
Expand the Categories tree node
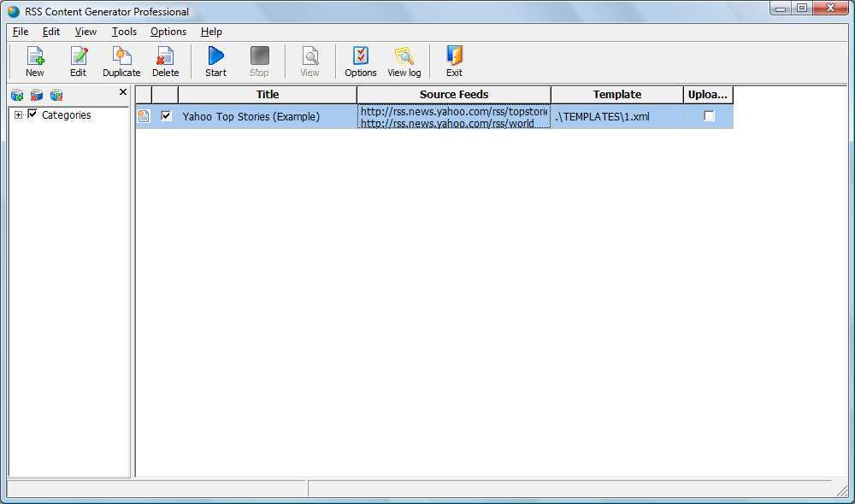[19, 114]
